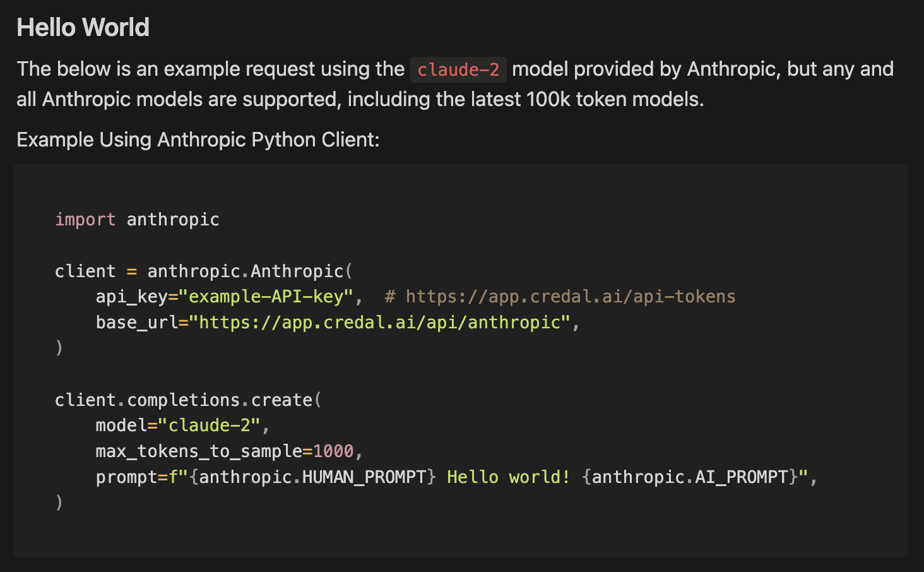Click the 'Hello World' heading
This screenshot has width=924, height=572.
(x=83, y=27)
